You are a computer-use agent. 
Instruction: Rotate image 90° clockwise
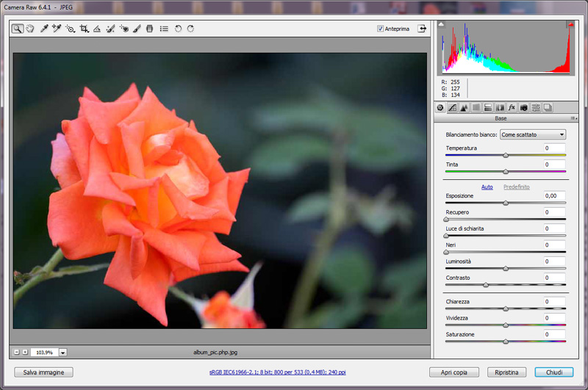point(190,29)
